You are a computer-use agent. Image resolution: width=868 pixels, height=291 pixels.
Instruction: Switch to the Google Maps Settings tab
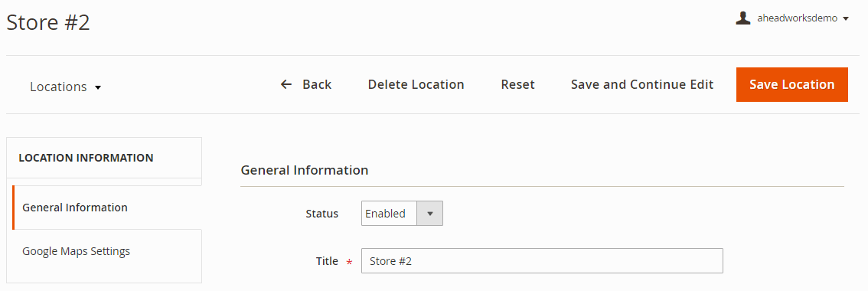pos(107,251)
